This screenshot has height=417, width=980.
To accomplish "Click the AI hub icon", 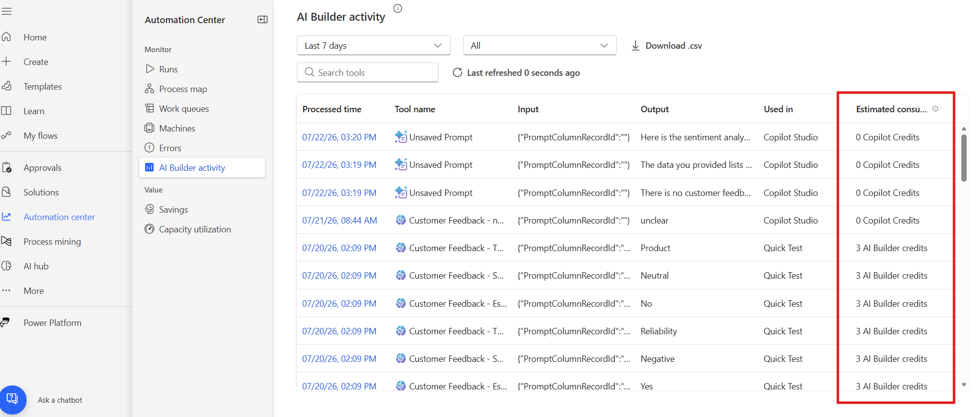I will coord(6,266).
